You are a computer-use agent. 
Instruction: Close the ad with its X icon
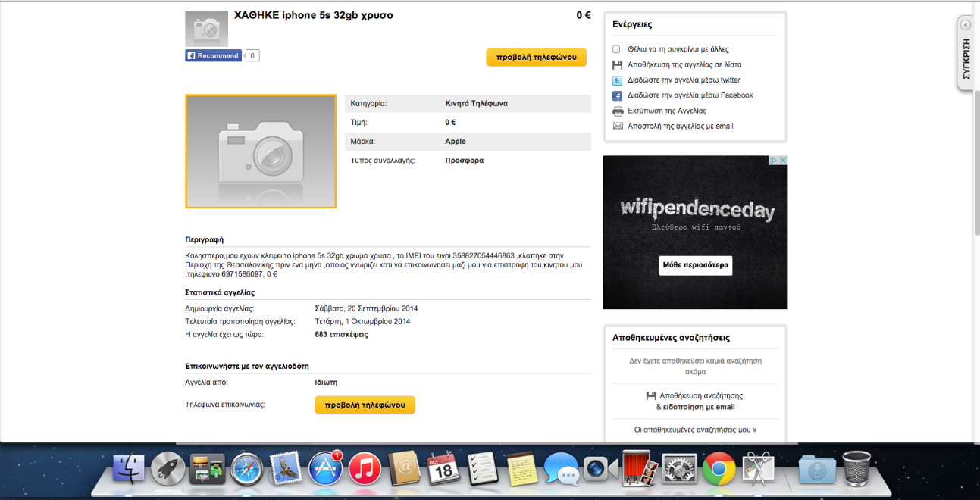pyautogui.click(x=783, y=161)
